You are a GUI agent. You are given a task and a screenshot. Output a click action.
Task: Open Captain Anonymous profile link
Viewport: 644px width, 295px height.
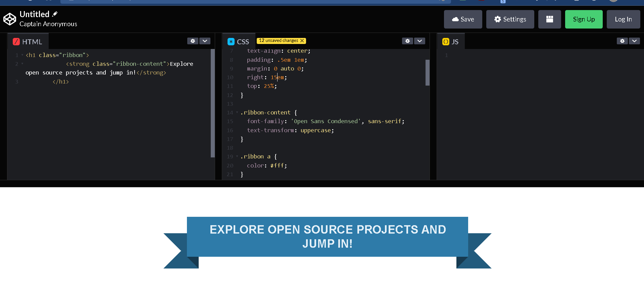48,24
